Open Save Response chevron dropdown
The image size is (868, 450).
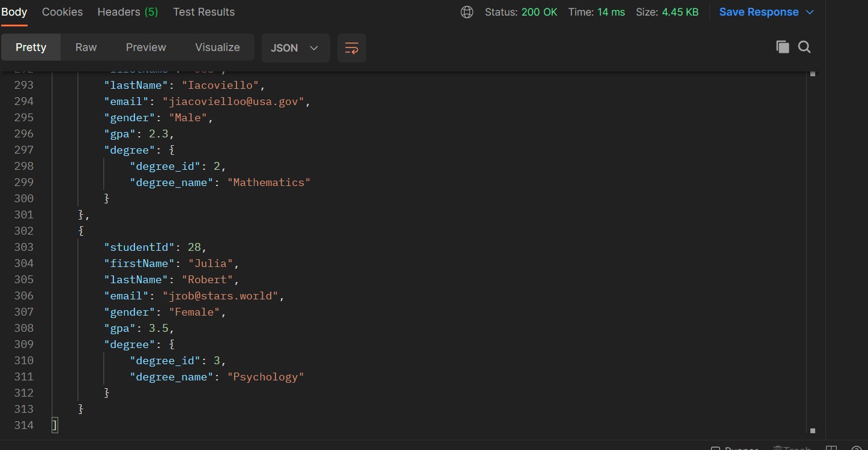810,12
